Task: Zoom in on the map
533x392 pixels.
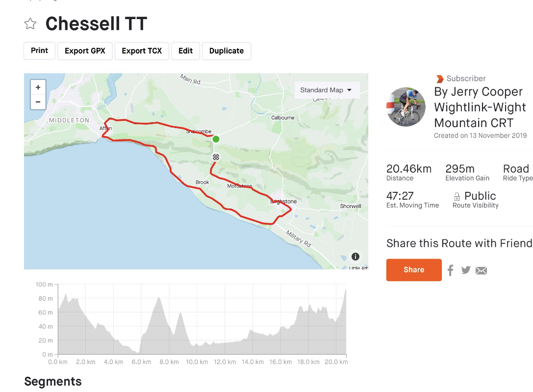Action: [38, 87]
